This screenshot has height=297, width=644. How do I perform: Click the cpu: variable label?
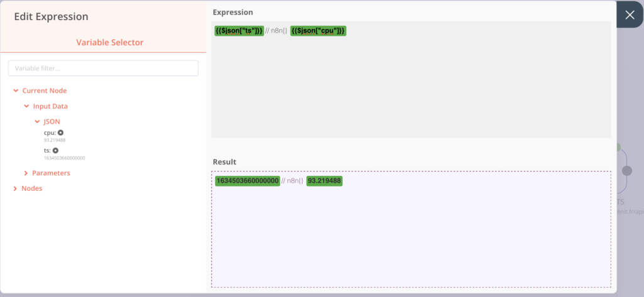tap(50, 132)
